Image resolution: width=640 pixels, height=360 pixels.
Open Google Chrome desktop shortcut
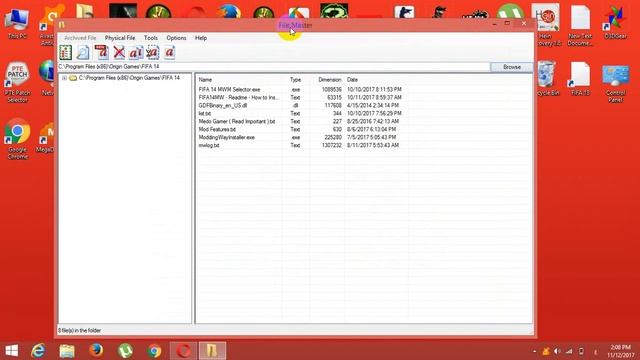click(x=17, y=139)
